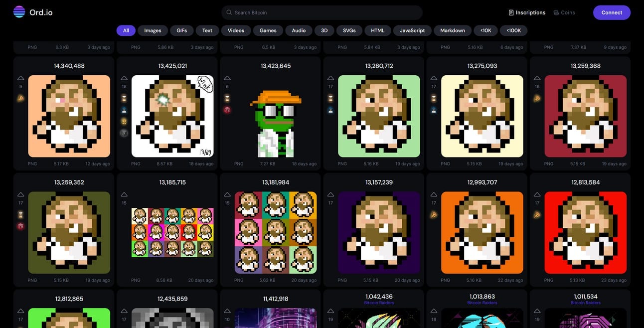Filter by GIFs
The width and height of the screenshot is (644, 328).
click(182, 30)
